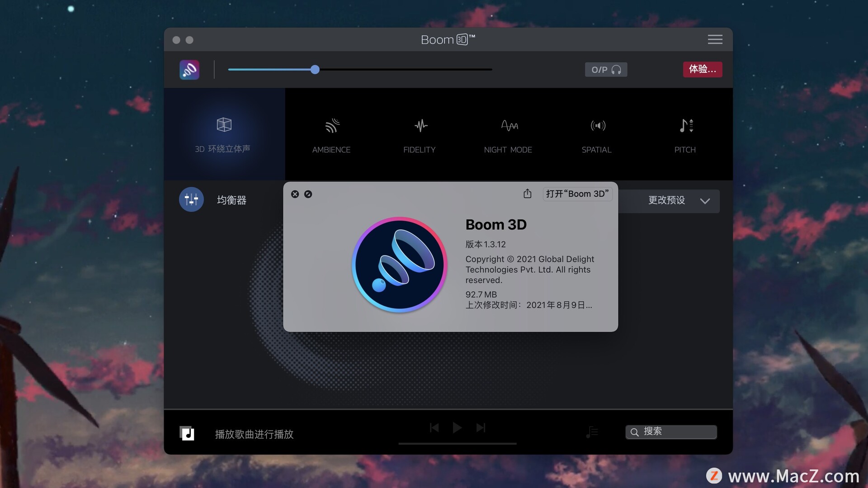Image resolution: width=868 pixels, height=488 pixels.
Task: Click the magnifier icon in search box
Action: pyautogui.click(x=635, y=432)
